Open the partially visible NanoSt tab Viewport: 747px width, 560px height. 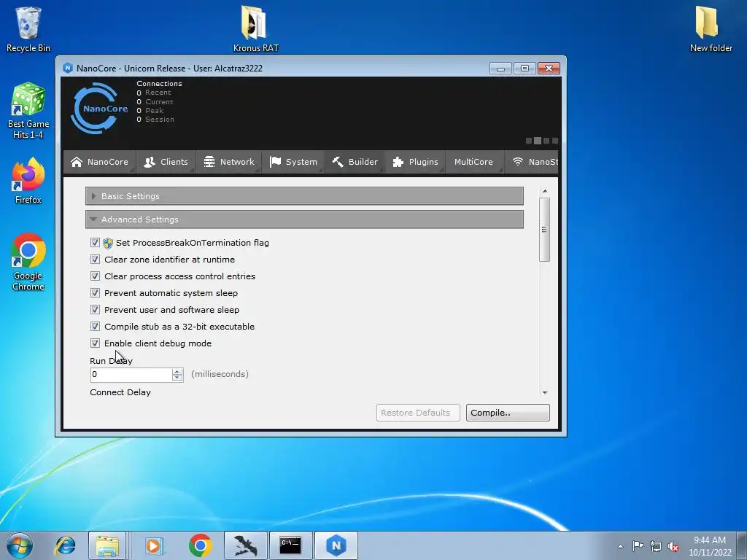pos(532,162)
